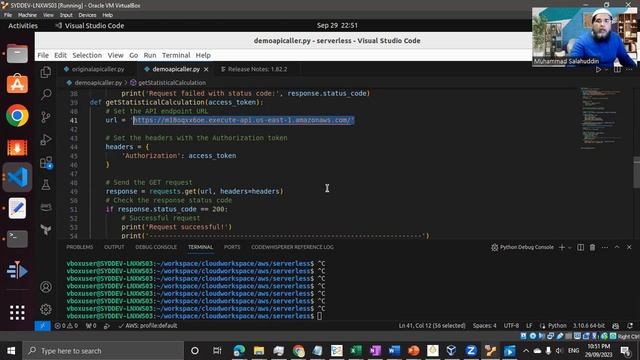
Task: Open editor More Actions ellipsis
Action: coord(629,69)
